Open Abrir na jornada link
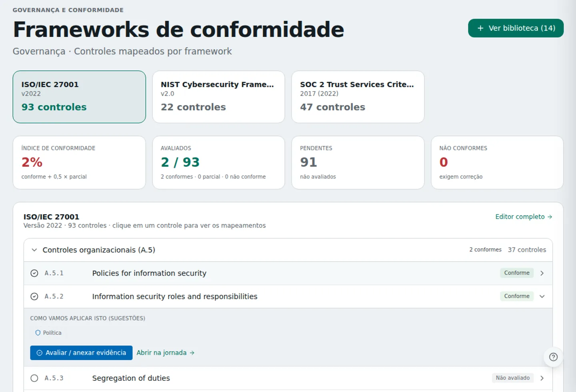The height and width of the screenshot is (392, 576). click(x=165, y=353)
